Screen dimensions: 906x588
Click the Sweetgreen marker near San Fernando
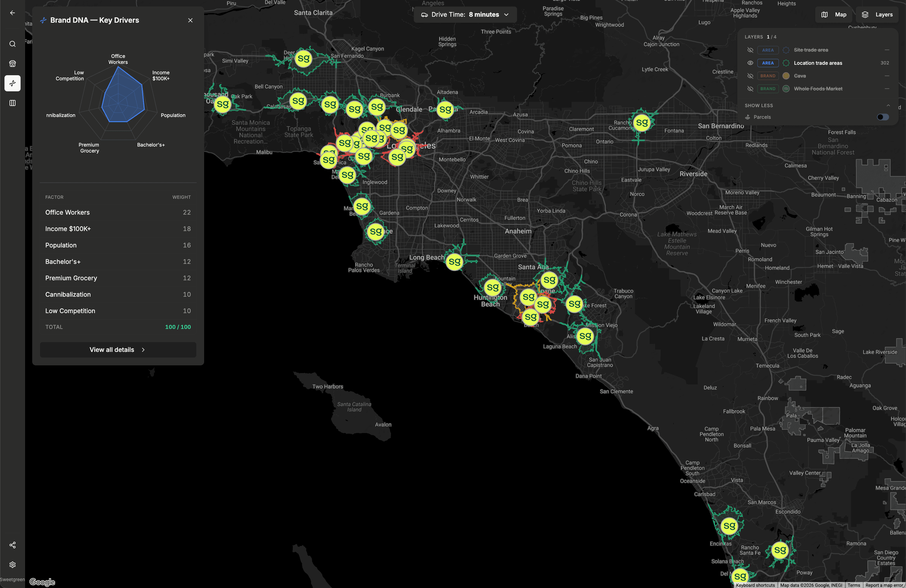(x=303, y=59)
